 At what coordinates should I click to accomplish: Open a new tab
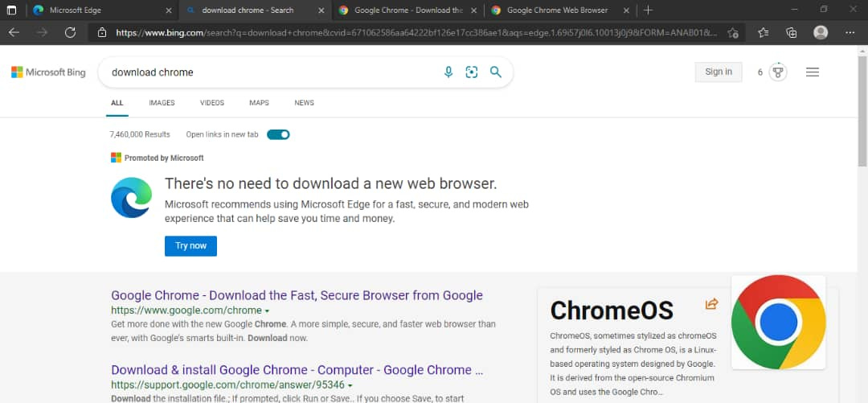point(649,10)
